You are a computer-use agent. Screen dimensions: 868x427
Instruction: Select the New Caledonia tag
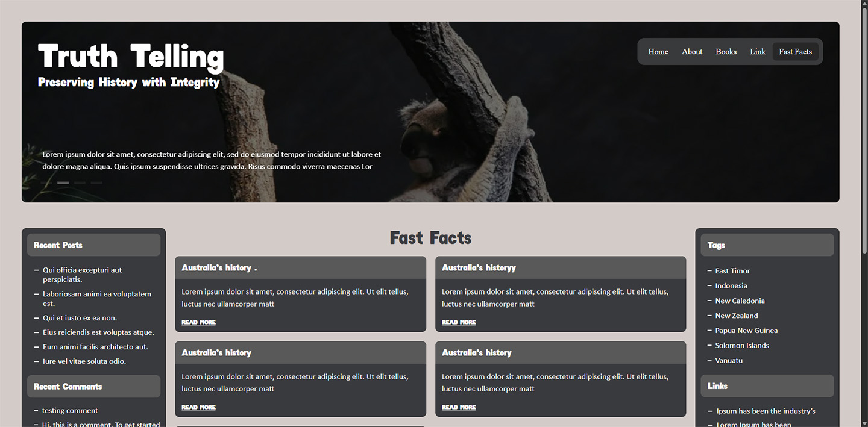(740, 301)
